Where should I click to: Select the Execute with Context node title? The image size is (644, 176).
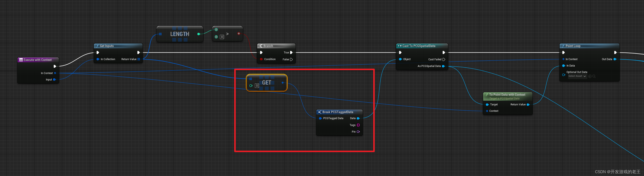tap(38, 60)
